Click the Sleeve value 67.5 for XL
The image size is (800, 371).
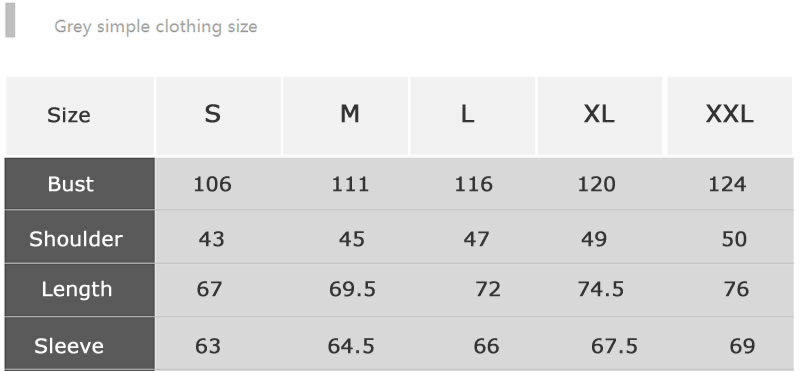(614, 346)
